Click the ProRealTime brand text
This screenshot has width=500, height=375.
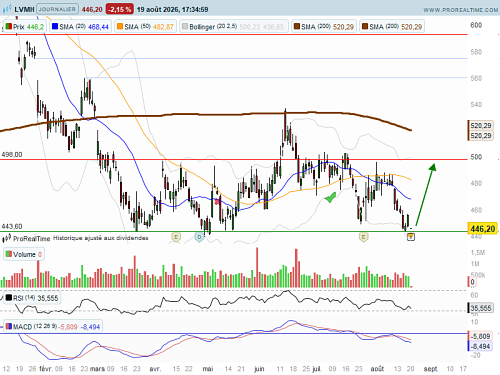32,238
